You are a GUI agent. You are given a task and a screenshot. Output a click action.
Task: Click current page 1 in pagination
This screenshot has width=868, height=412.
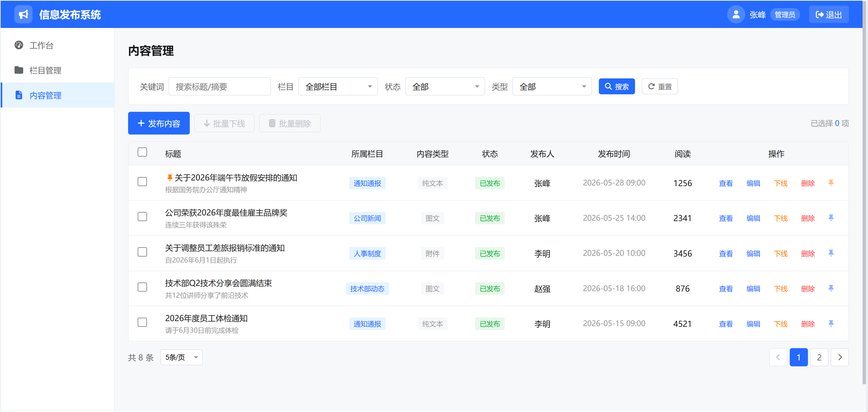pyautogui.click(x=799, y=357)
